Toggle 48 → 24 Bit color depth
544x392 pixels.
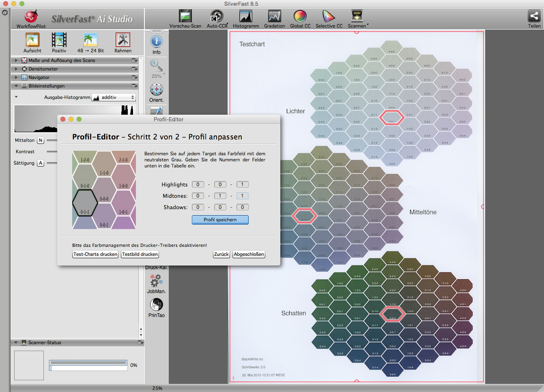click(90, 41)
